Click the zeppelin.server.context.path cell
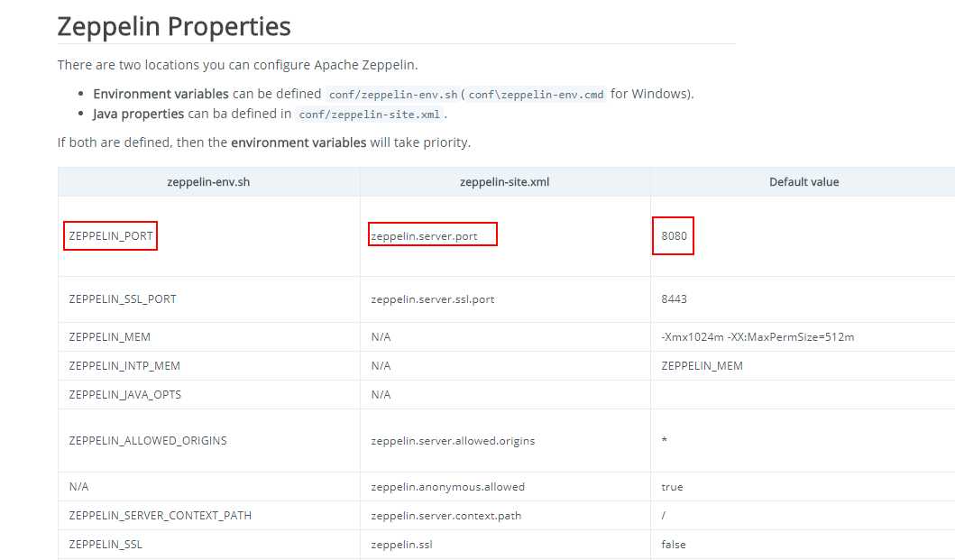The height and width of the screenshot is (560, 955). click(x=445, y=516)
